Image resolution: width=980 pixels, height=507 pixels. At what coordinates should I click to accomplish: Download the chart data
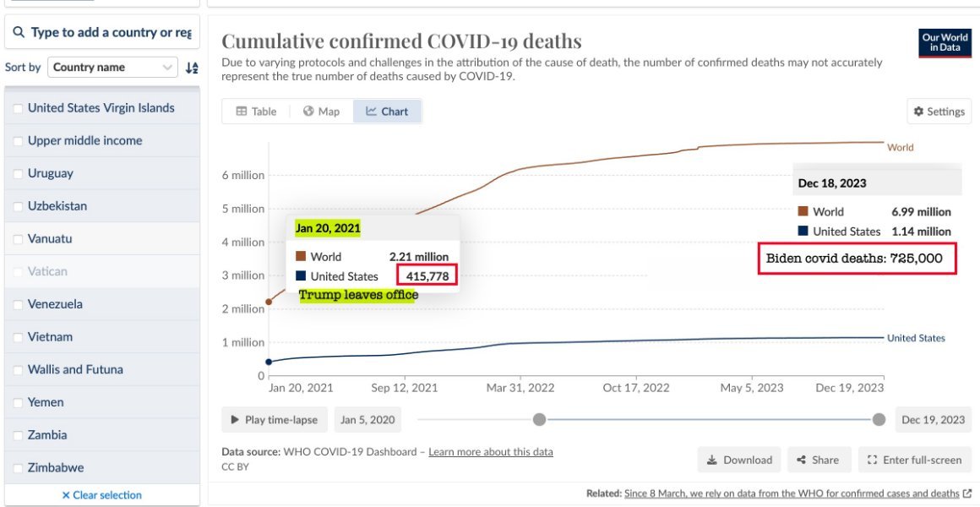(739, 461)
